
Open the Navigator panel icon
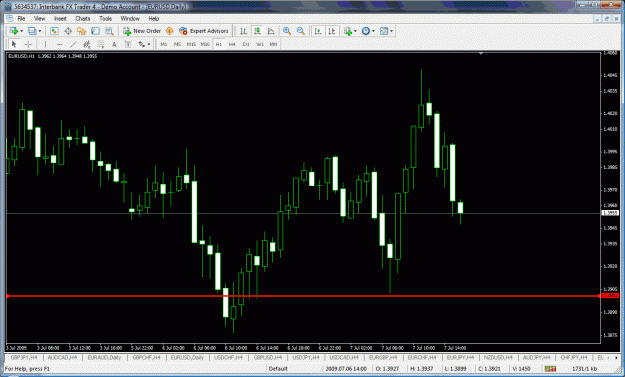82,31
